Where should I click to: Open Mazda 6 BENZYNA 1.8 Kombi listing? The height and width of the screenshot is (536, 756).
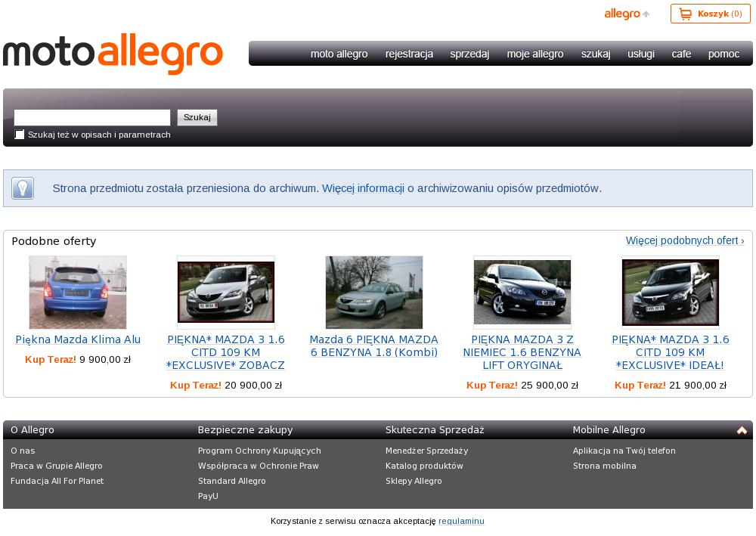pos(374,345)
